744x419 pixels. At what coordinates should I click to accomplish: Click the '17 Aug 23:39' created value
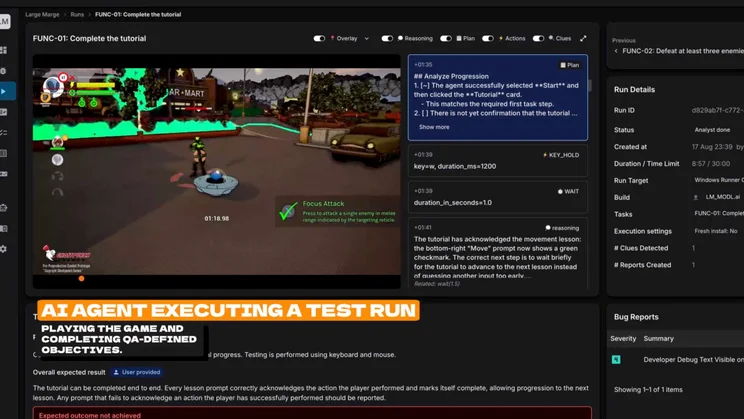point(712,147)
